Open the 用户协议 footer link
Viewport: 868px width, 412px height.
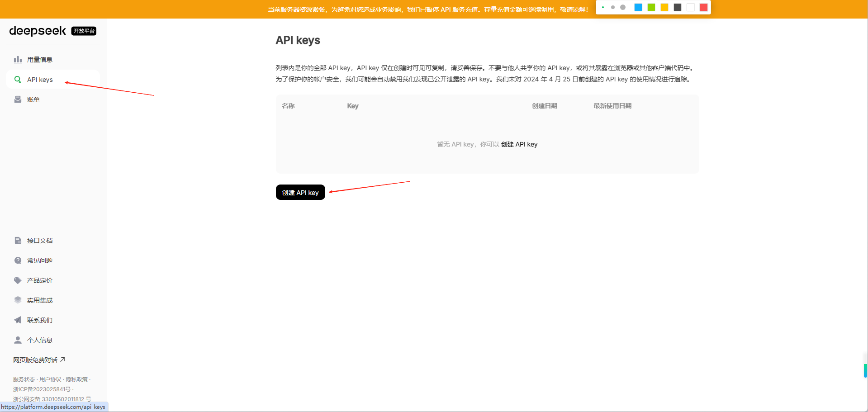[x=50, y=379]
